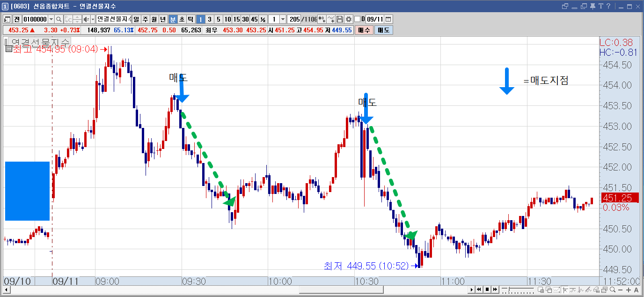Click the T font icon in title bar
Screen dimensions: 644x297
pyautogui.click(x=600, y=6)
